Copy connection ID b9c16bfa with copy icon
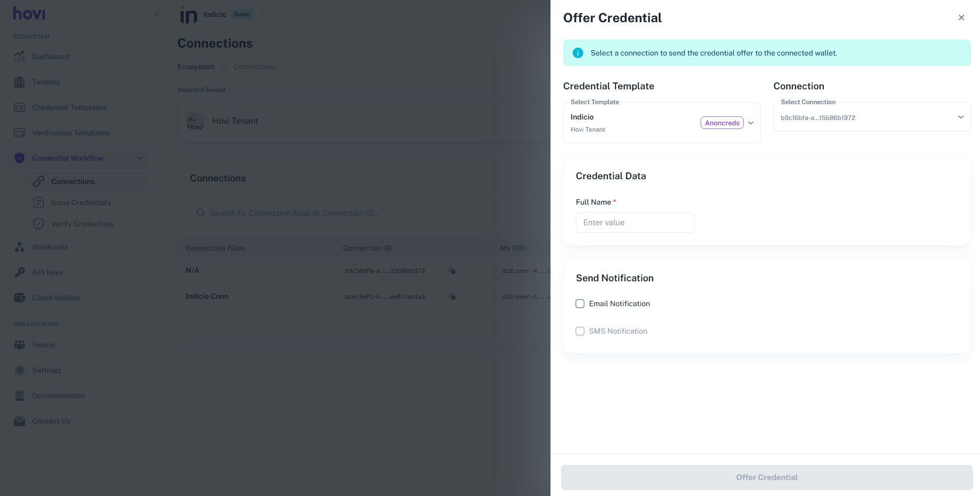 pos(452,271)
